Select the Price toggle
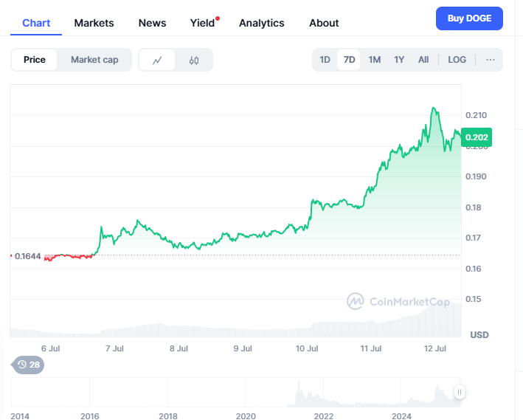The image size is (523, 420). pyautogui.click(x=34, y=60)
